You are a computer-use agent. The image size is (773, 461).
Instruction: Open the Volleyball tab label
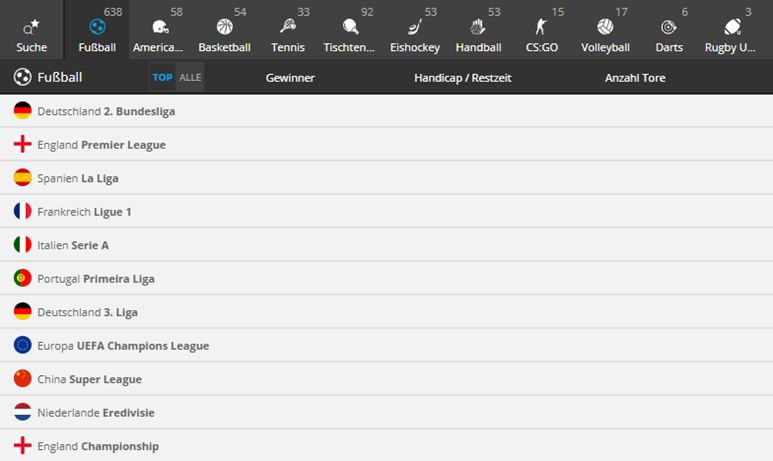point(605,48)
